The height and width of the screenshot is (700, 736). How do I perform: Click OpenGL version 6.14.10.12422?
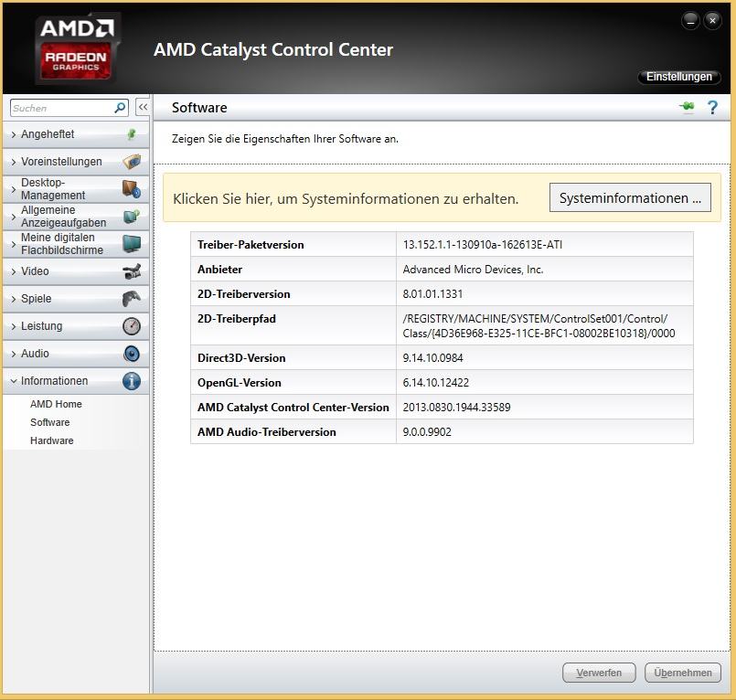pos(435,383)
